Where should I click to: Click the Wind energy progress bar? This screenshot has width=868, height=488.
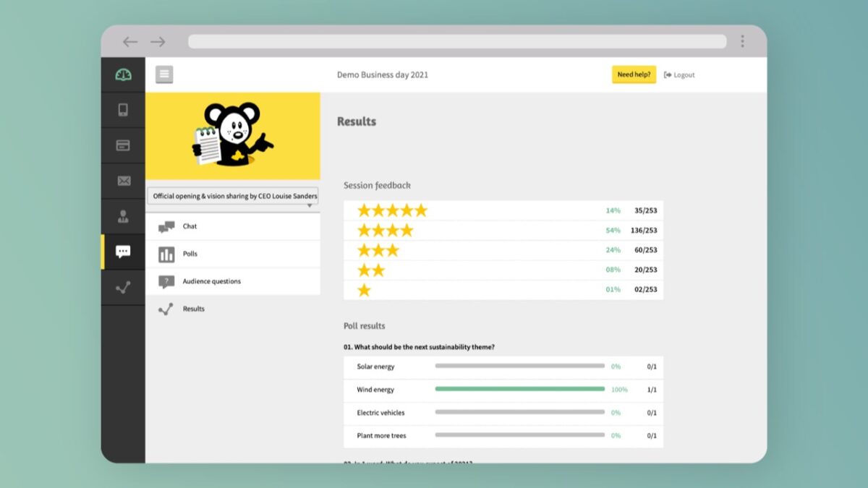pyautogui.click(x=520, y=389)
